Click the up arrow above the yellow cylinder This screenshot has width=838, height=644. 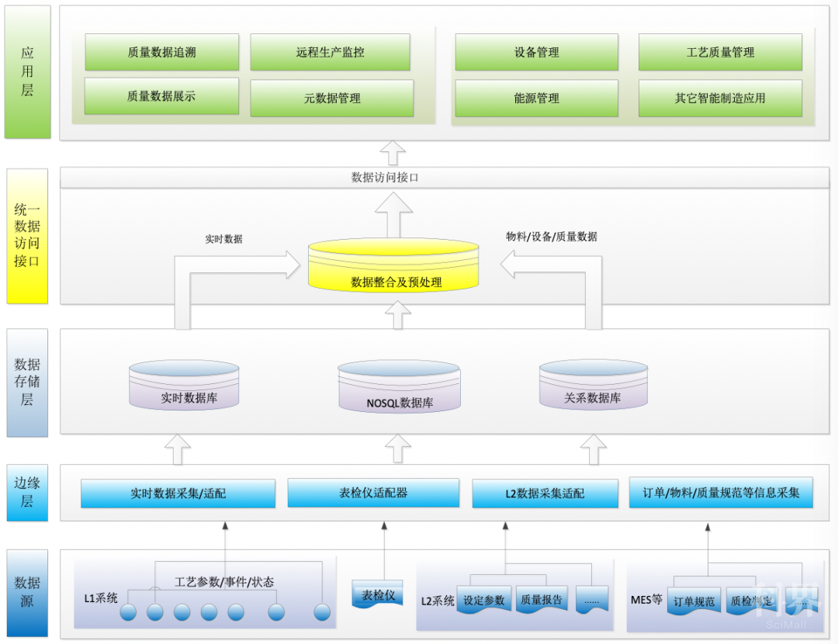(393, 216)
